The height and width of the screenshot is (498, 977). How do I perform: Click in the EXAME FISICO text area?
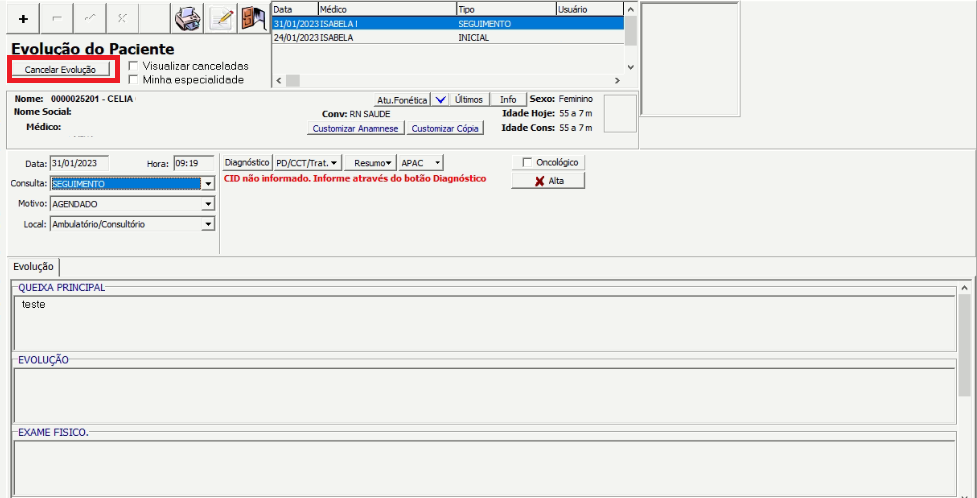(485, 469)
